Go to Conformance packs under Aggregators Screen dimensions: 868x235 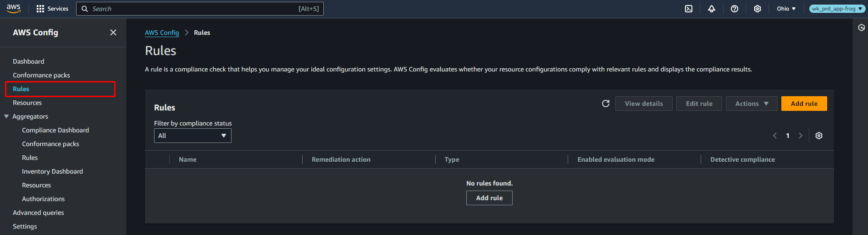click(50, 144)
